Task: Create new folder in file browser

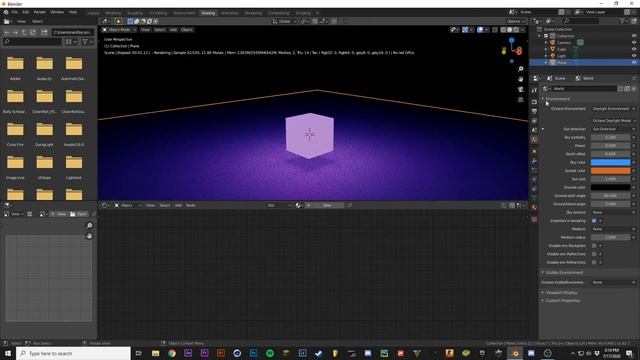Action: click(44, 32)
